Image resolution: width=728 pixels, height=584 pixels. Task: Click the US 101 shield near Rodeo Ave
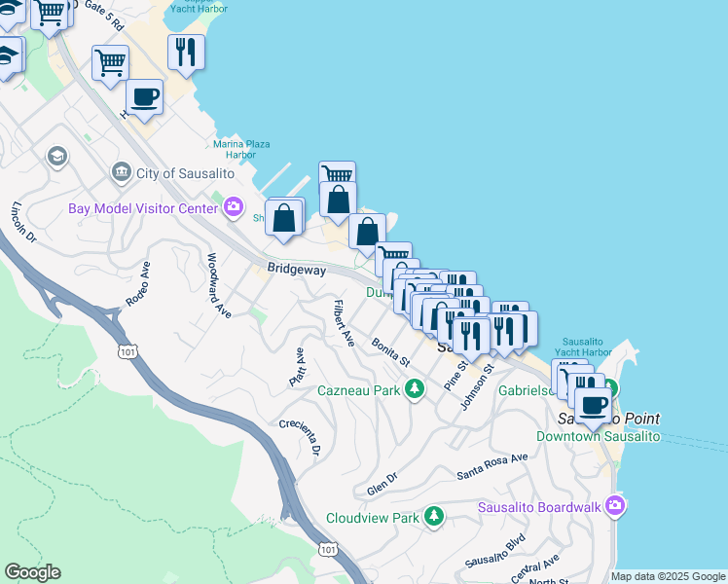pyautogui.click(x=127, y=352)
